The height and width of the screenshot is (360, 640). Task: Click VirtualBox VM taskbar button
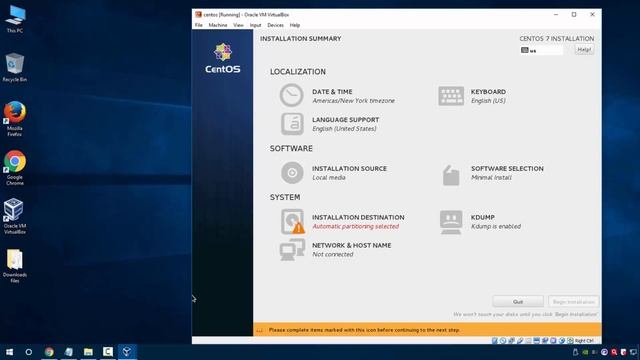click(127, 352)
